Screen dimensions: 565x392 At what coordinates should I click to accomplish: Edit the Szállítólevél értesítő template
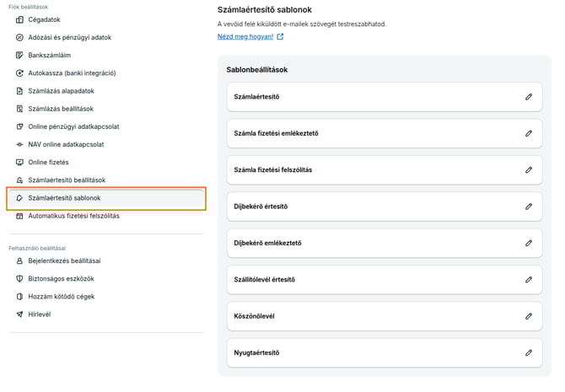[x=529, y=279]
